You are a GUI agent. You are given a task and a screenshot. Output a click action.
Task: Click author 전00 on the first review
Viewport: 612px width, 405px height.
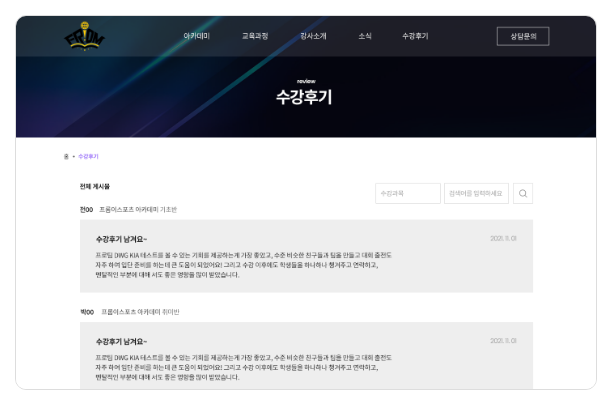coord(86,210)
